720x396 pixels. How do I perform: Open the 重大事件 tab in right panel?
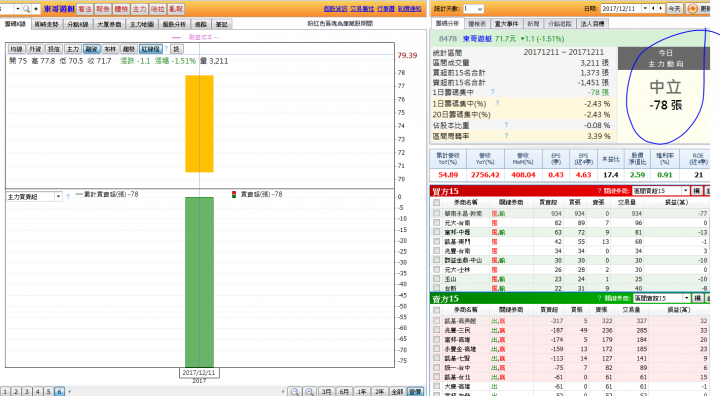pos(507,23)
